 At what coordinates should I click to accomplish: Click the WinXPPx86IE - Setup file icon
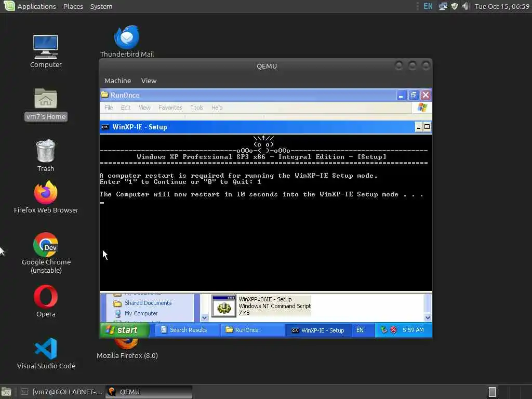223,306
